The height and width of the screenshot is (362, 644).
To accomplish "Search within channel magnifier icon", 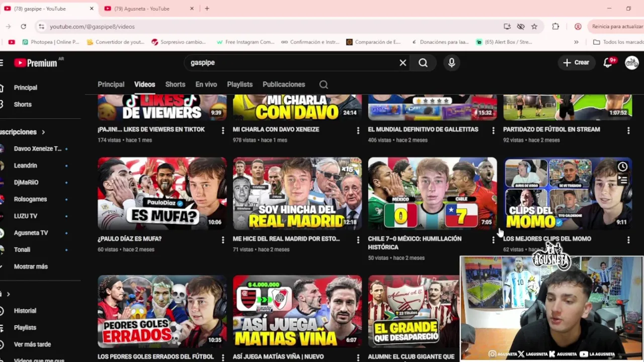I will click(x=324, y=84).
